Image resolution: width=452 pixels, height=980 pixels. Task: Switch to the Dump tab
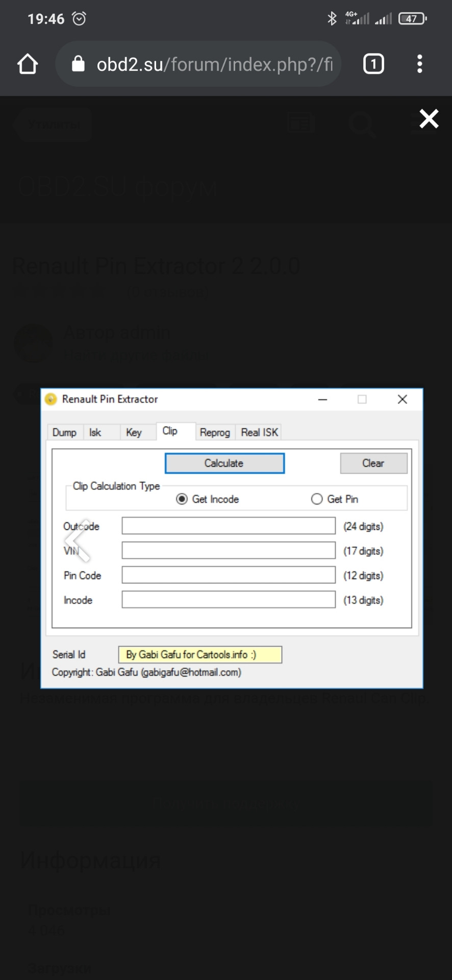[64, 432]
